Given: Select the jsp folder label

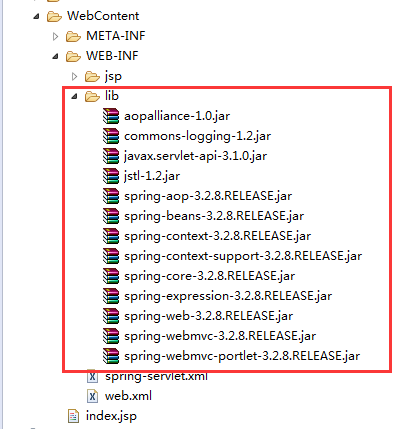Looking at the screenshot, I should [x=113, y=77].
